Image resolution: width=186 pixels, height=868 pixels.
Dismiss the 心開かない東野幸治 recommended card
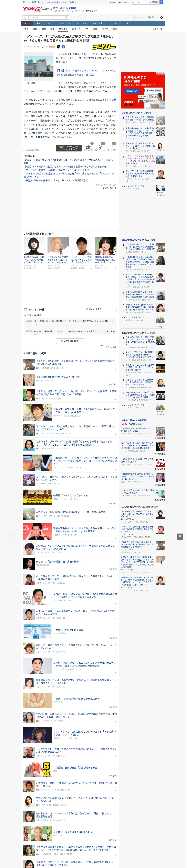tap(68, 269)
